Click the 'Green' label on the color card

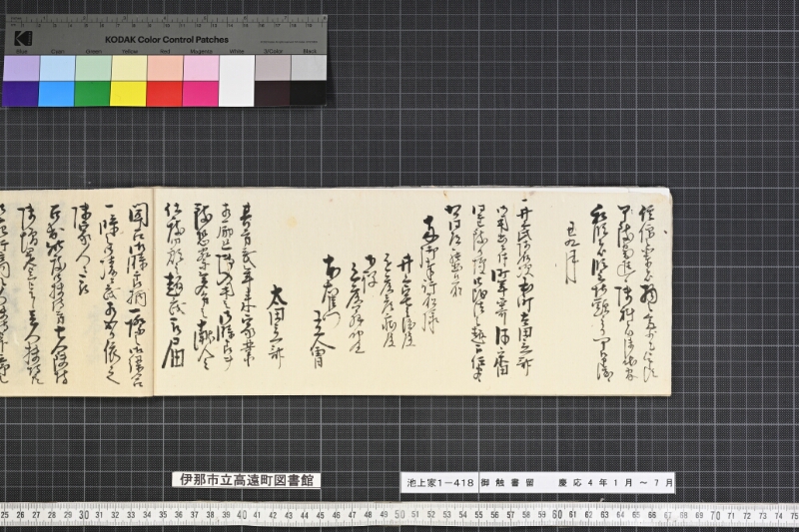click(94, 52)
